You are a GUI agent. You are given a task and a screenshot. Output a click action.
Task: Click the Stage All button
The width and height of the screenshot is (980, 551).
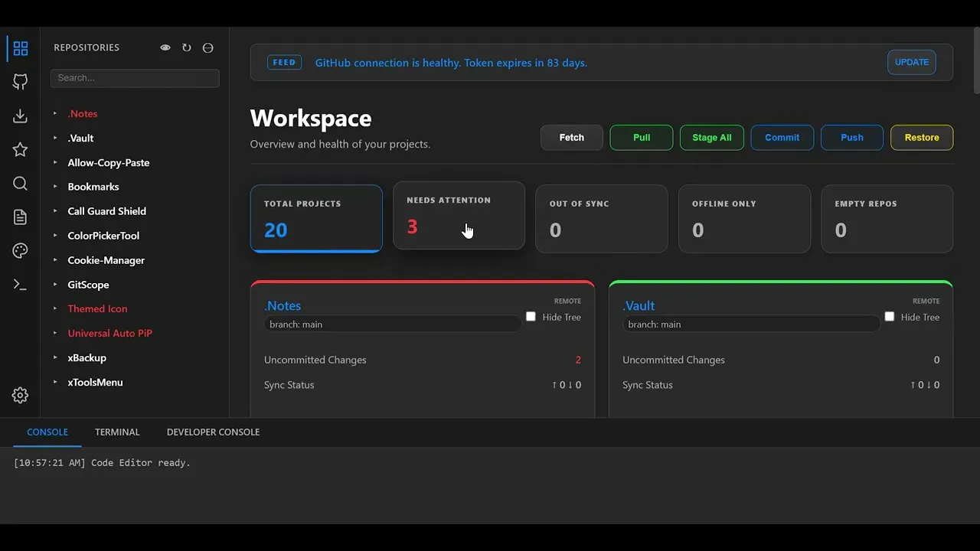click(712, 138)
